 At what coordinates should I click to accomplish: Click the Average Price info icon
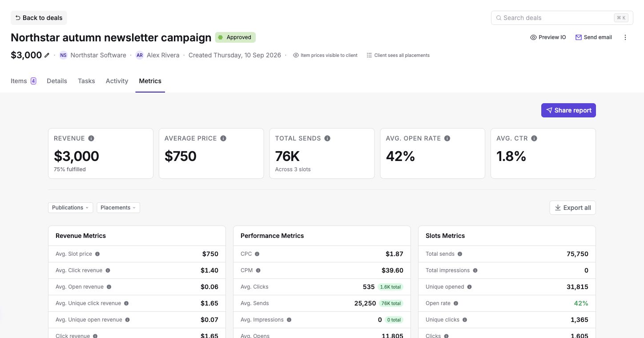[223, 138]
